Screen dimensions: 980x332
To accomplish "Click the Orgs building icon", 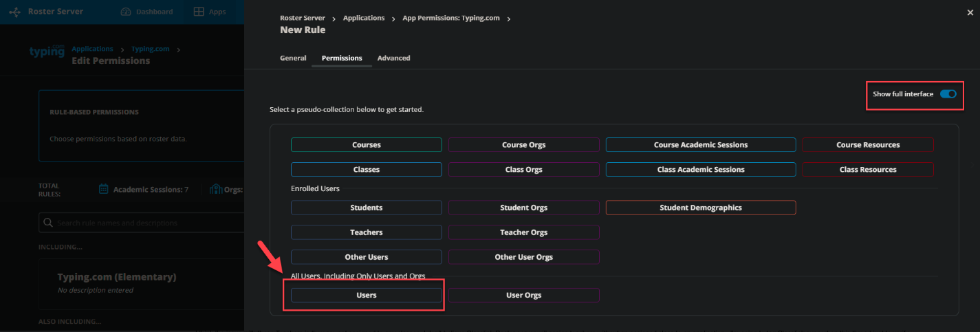I will (215, 189).
